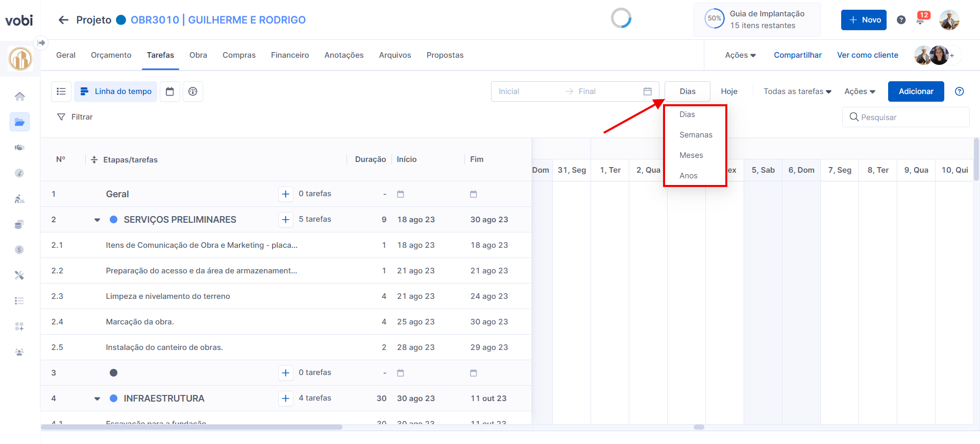The width and height of the screenshot is (980, 444).
Task: Add a task to row number 3
Action: click(x=286, y=373)
